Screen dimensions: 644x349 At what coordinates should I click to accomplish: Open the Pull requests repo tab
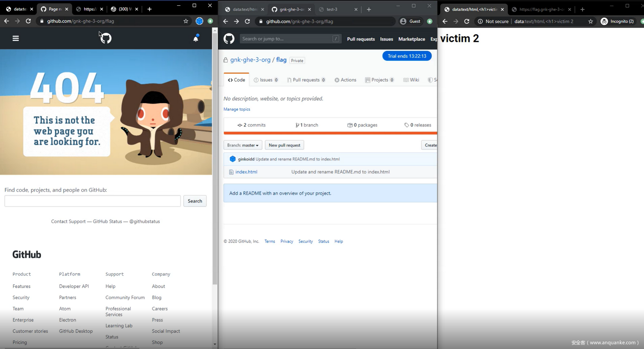tap(306, 80)
